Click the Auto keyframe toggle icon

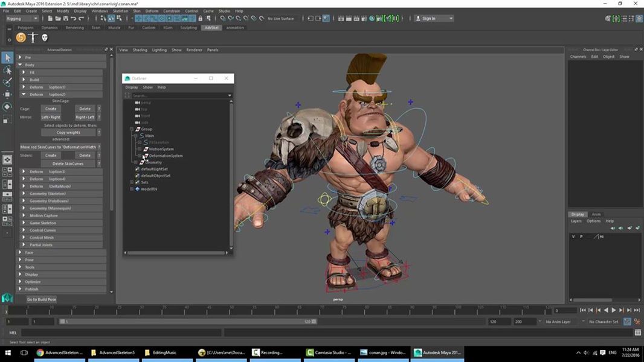point(627,322)
